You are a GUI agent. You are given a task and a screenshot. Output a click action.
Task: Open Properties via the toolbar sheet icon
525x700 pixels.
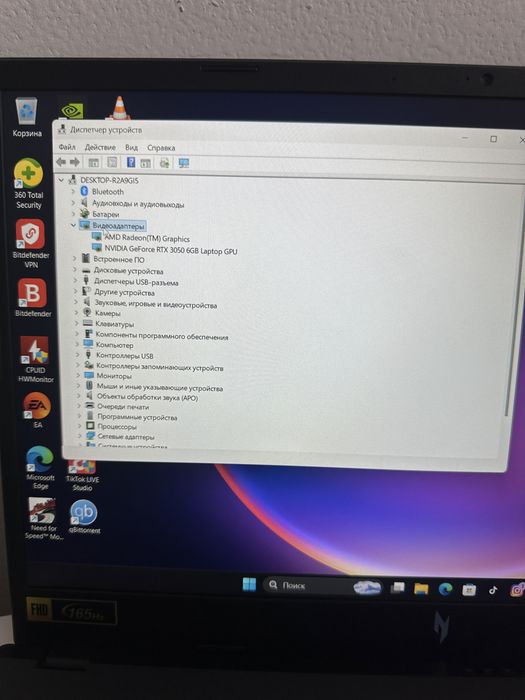[x=112, y=162]
